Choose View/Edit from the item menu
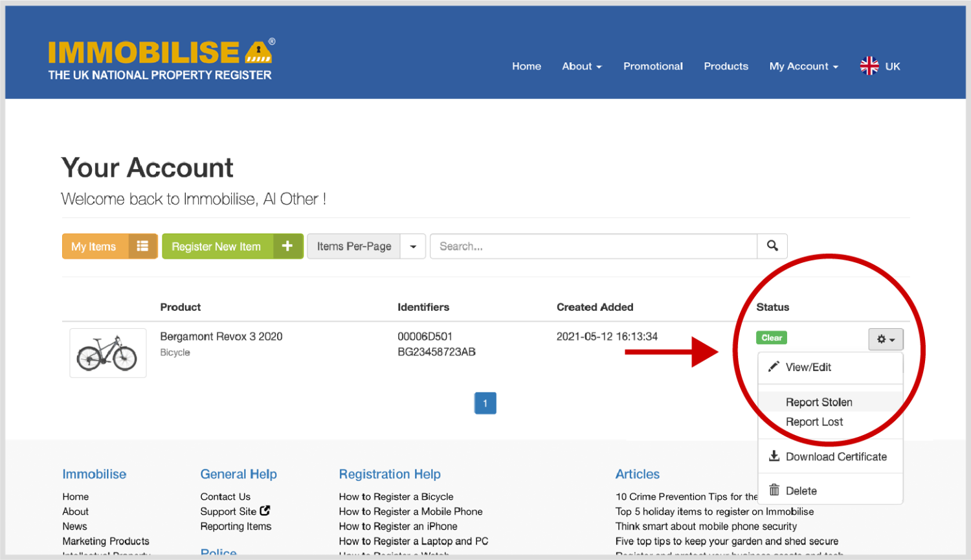 point(808,367)
